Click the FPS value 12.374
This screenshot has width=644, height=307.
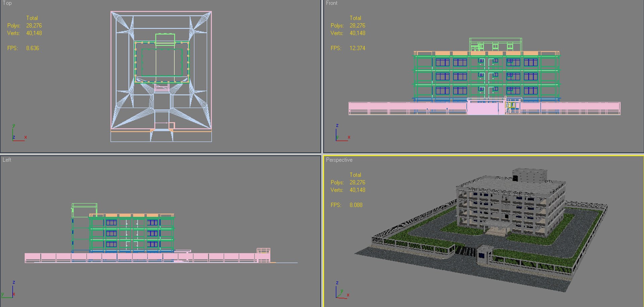[x=357, y=48]
